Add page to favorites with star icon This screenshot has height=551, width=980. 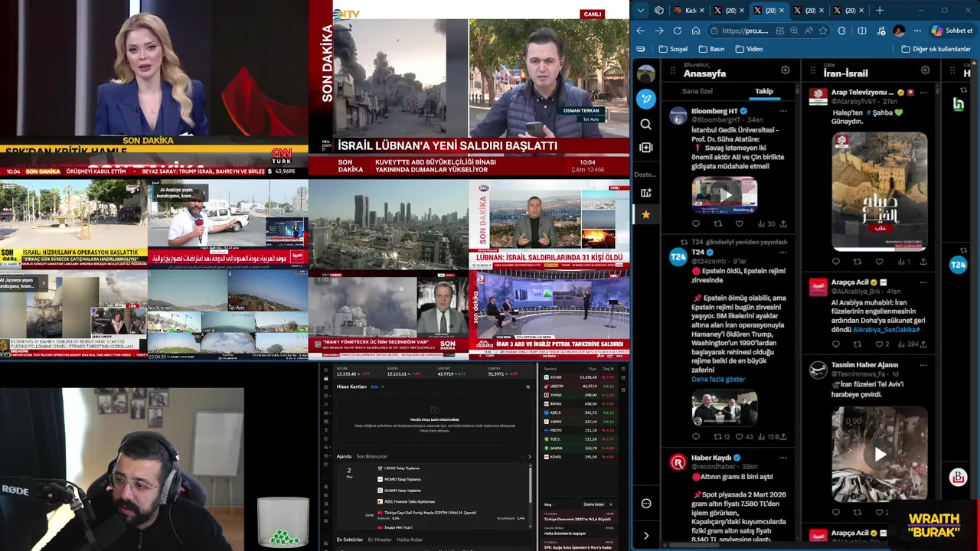point(823,31)
